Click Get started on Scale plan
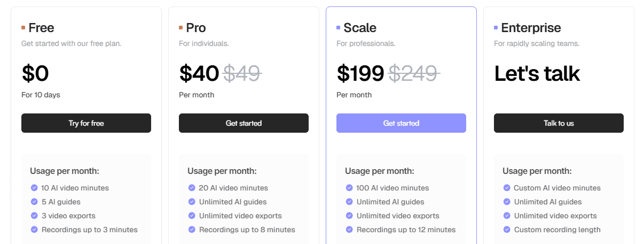 [401, 123]
